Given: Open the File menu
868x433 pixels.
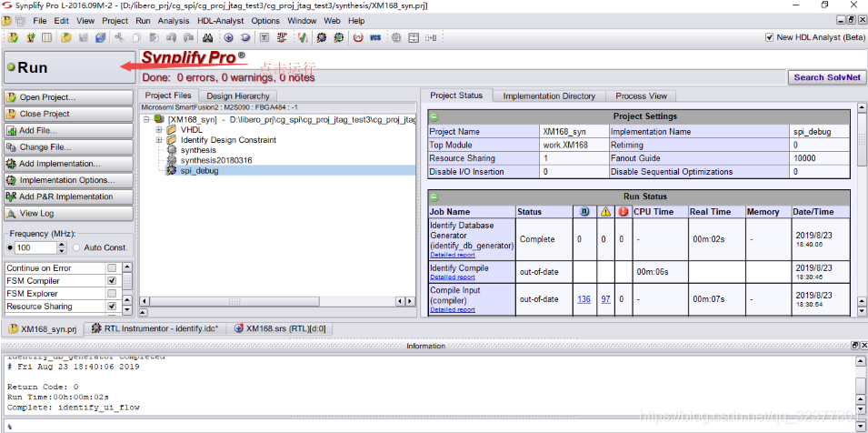Looking at the screenshot, I should 40,21.
